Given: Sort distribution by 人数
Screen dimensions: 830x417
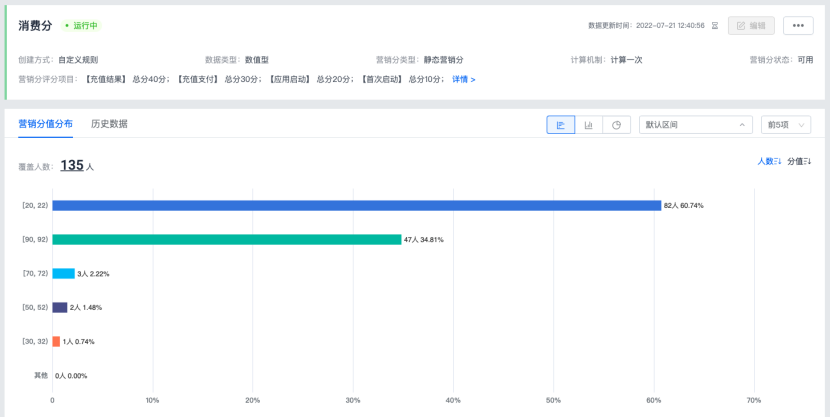Looking at the screenshot, I should click(x=769, y=161).
